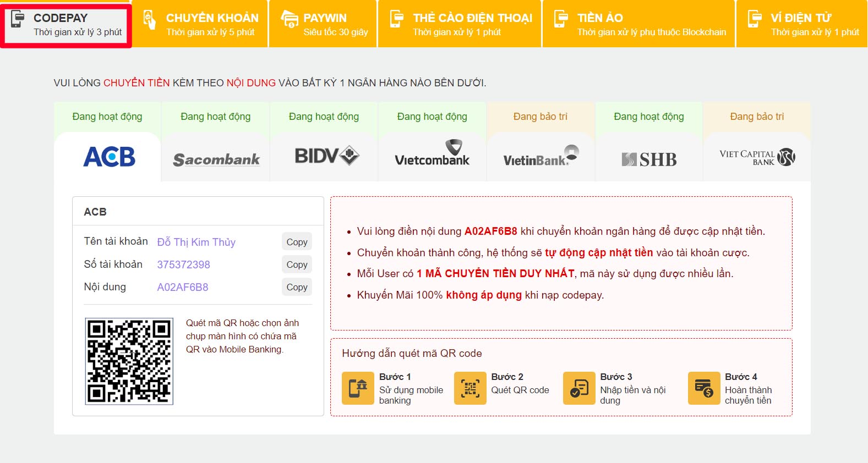Screen dimensions: 868x463
Task: Select the Vietcombank bank logo
Action: coord(432,153)
